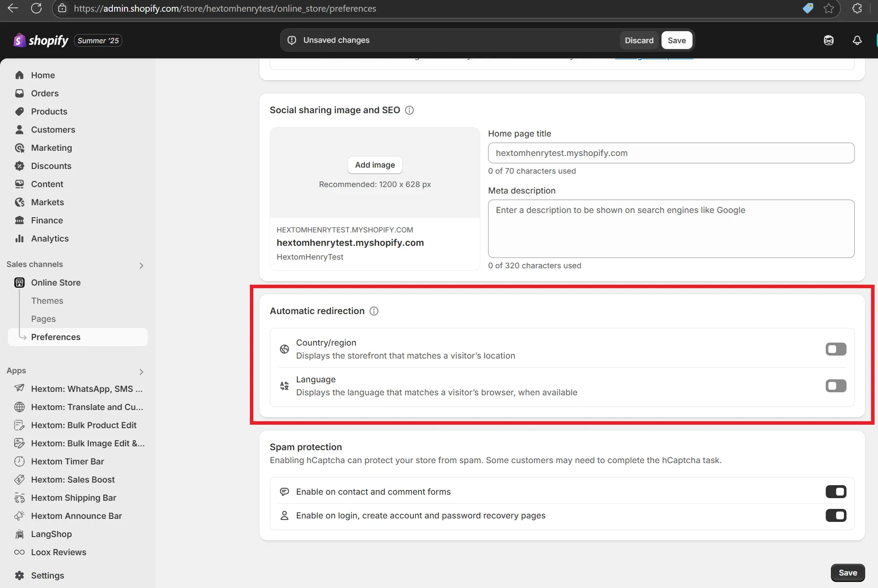Click the Summer '25 badge
Viewport: 878px width, 588px height.
(x=98, y=41)
